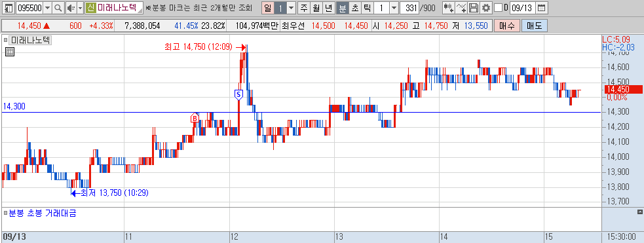This screenshot has height=243, width=644.
Task: Click the change rate +4.33%
Action: pos(101,26)
